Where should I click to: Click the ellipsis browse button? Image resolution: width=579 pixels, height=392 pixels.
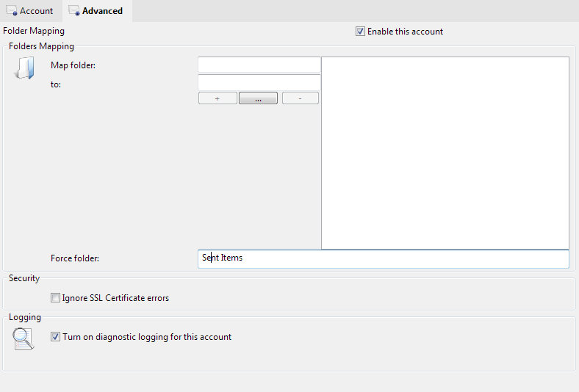point(258,98)
